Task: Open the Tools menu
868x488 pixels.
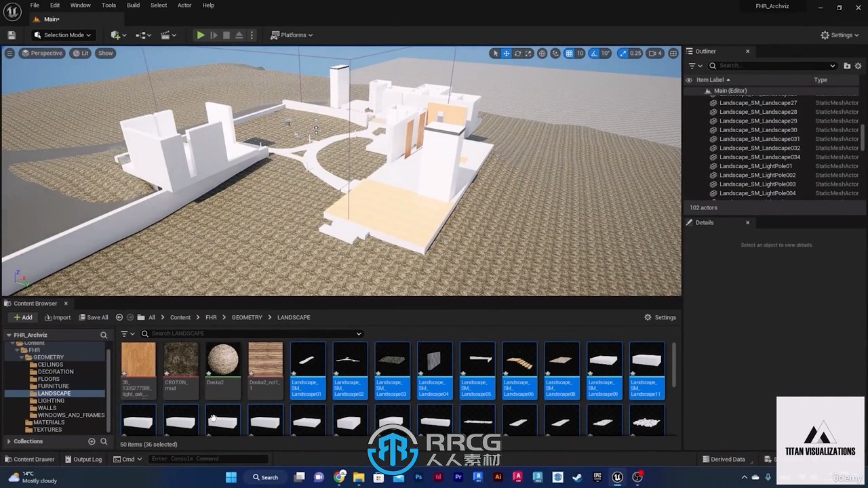Action: pyautogui.click(x=108, y=5)
